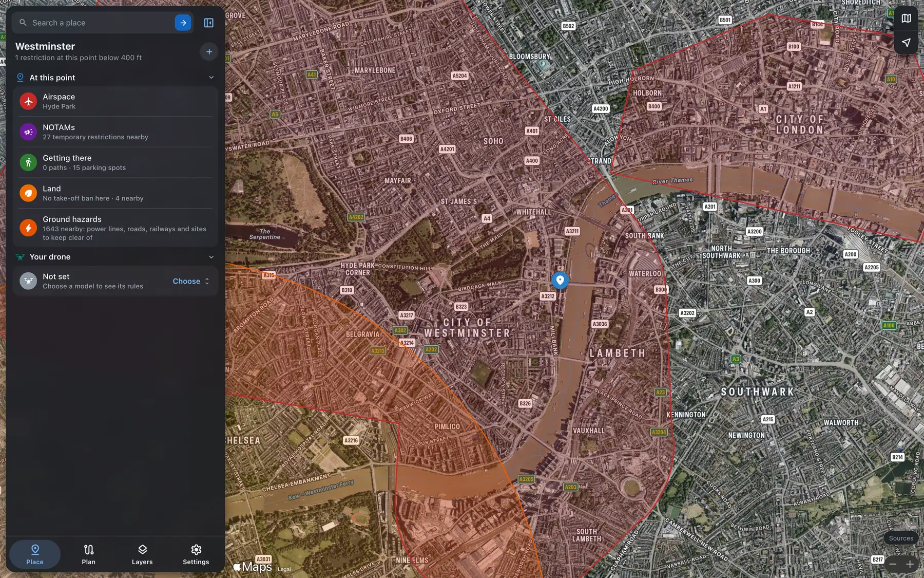The height and width of the screenshot is (578, 924).
Task: Click the CITY OF WESTMINSTER map label
Action: point(467,328)
